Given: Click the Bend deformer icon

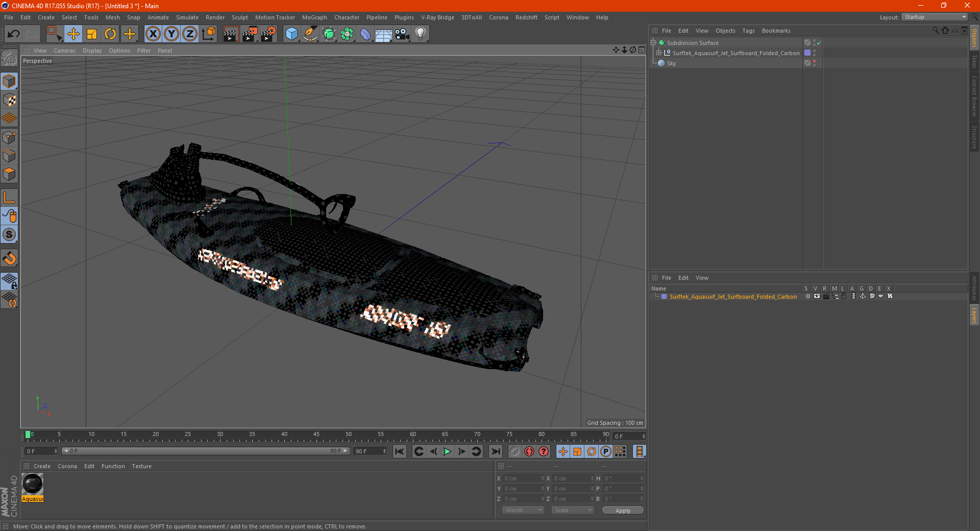Looking at the screenshot, I should (x=365, y=34).
